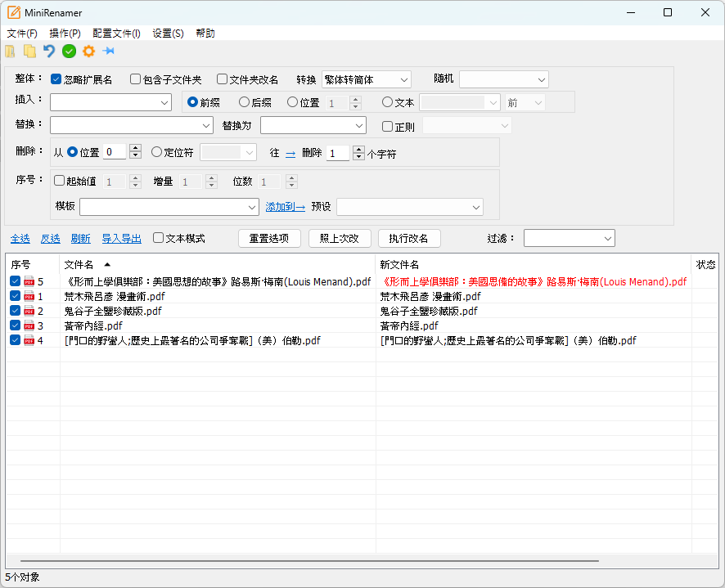Click the blue pin-on-top icon
725x588 pixels.
point(108,52)
